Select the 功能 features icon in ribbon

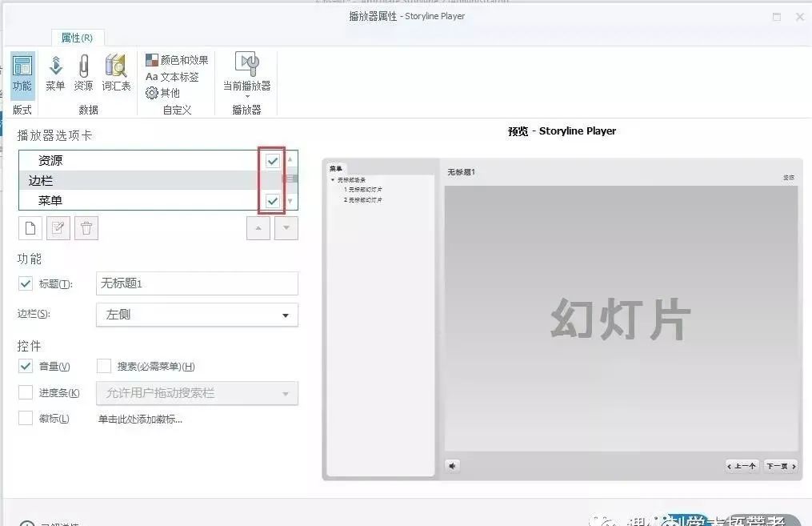(22, 74)
